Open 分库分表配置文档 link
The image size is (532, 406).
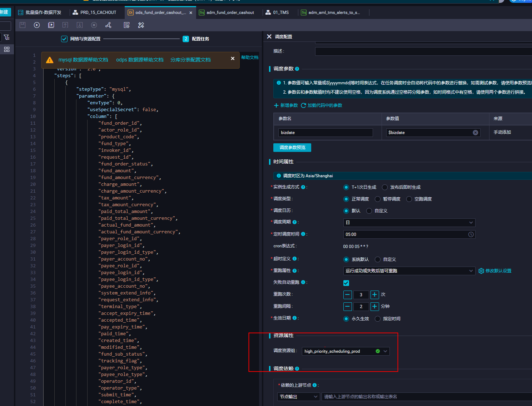190,60
